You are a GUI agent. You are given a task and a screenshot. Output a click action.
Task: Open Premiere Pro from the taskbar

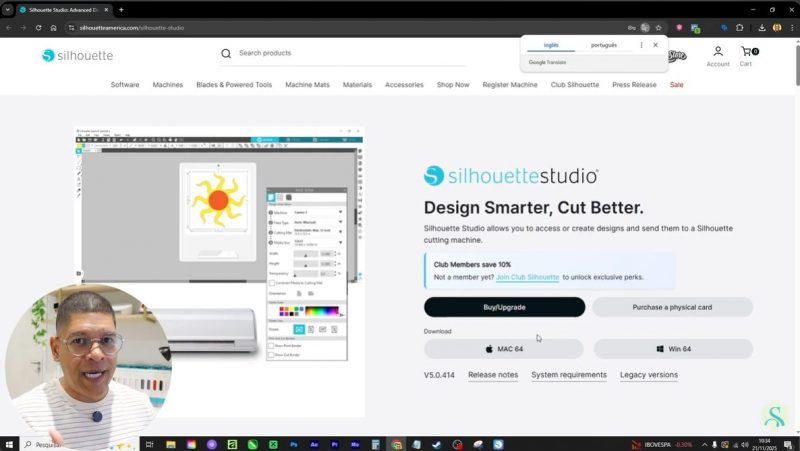click(x=335, y=444)
